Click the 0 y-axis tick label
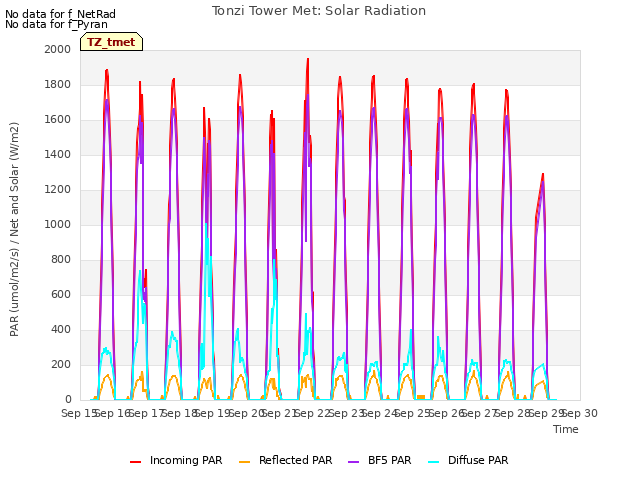This screenshot has width=640, height=480. [x=68, y=400]
